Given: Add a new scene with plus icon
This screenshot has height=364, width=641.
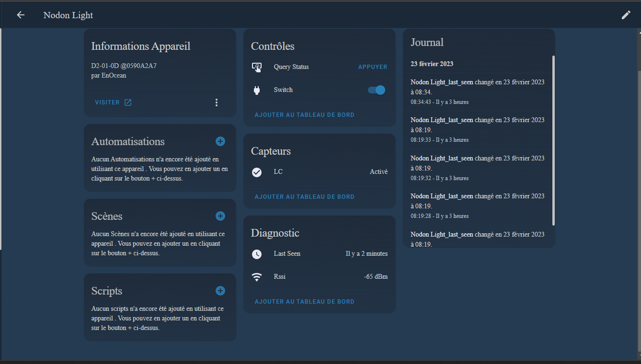Looking at the screenshot, I should [220, 216].
